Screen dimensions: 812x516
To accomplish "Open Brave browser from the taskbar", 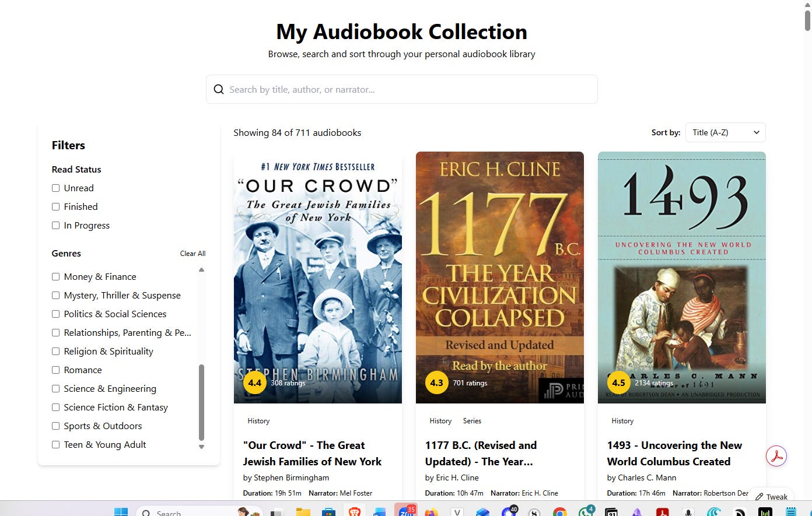I will [x=355, y=512].
